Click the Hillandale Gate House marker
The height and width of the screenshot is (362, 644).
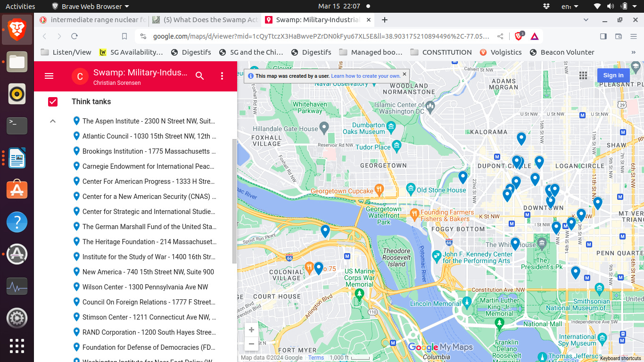pyautogui.click(x=324, y=127)
